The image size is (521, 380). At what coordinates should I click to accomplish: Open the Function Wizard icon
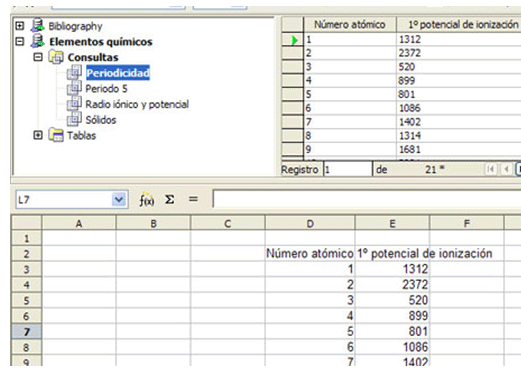[x=146, y=200]
